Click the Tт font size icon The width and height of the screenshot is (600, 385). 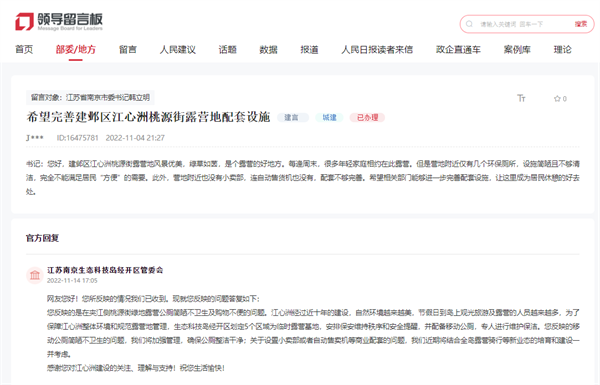point(521,98)
